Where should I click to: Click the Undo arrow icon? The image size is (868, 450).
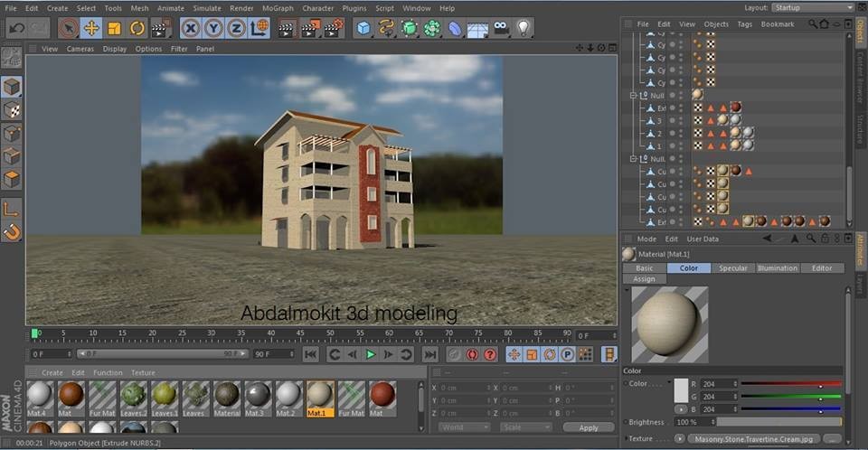coord(15,28)
